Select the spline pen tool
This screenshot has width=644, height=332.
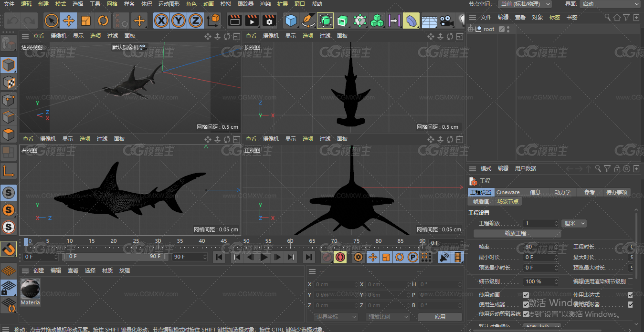308,21
